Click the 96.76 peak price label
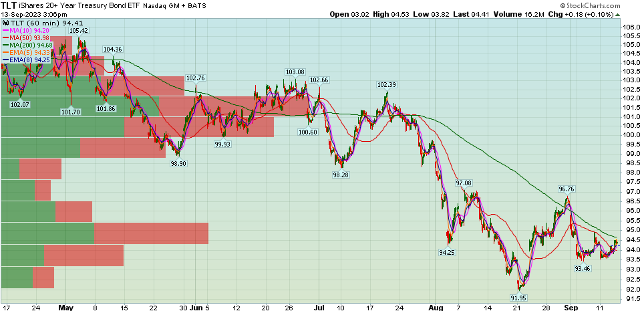 (567, 189)
